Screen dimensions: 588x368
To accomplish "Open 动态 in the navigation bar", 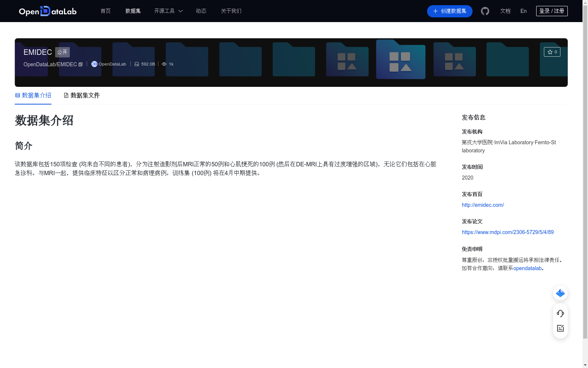I will tap(201, 11).
